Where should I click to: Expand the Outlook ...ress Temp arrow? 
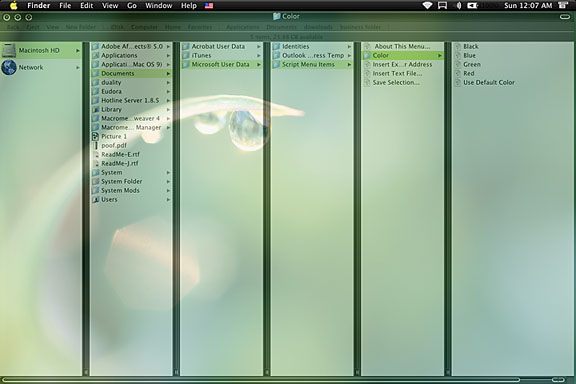tap(349, 56)
